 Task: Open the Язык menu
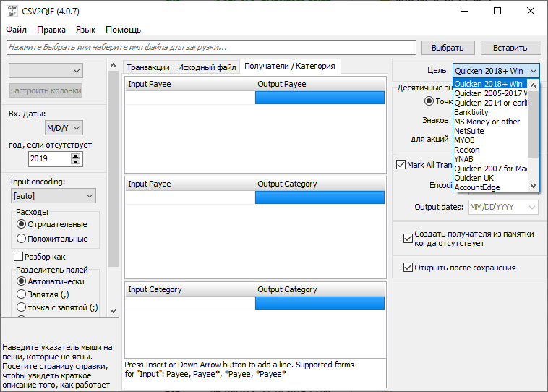pos(85,30)
